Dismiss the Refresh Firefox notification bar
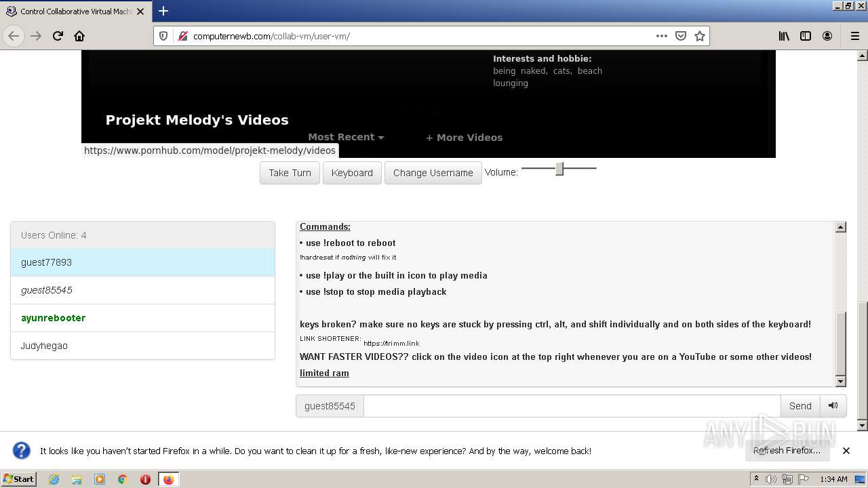The image size is (868, 488). pos(846,451)
